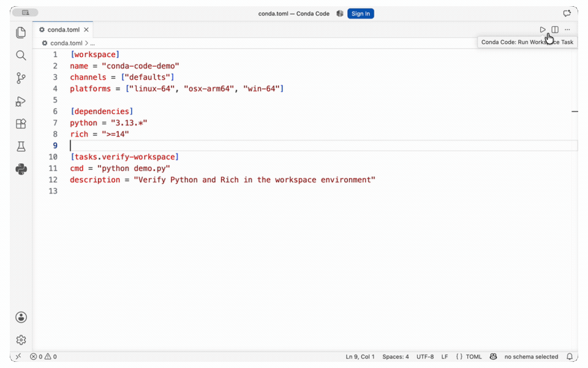
Task: Click Ln 9, Col 1 in status bar
Action: [360, 357]
